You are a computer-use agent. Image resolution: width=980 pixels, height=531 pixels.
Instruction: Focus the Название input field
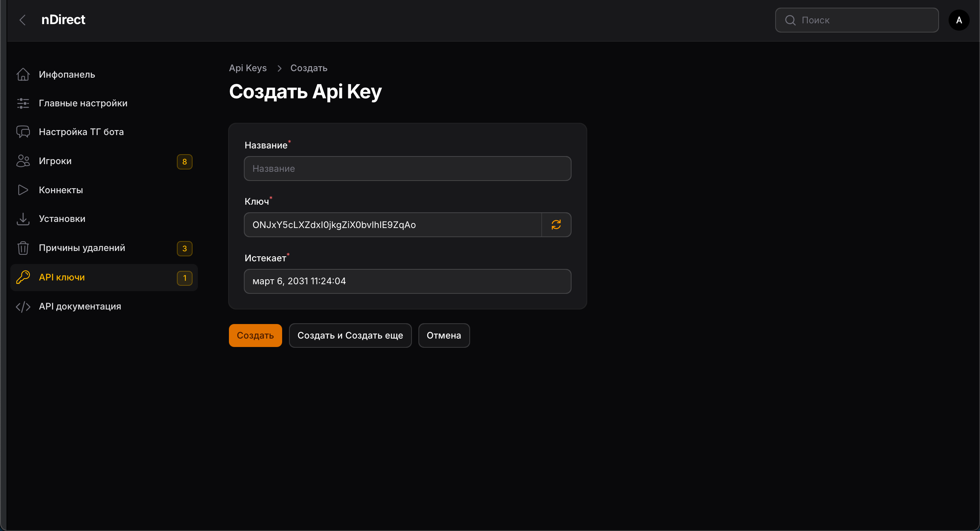[407, 169]
